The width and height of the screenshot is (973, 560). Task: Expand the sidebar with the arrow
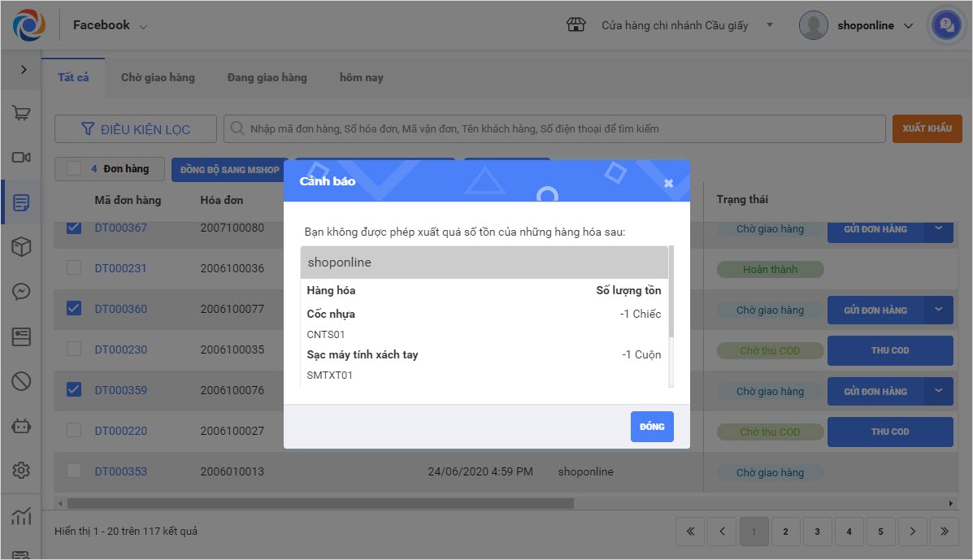click(24, 70)
